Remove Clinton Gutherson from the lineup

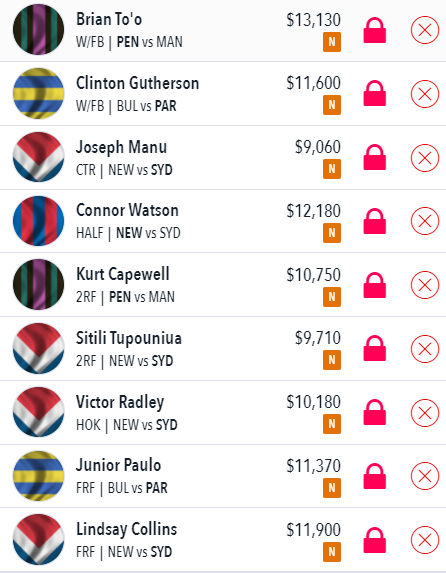pyautogui.click(x=425, y=94)
